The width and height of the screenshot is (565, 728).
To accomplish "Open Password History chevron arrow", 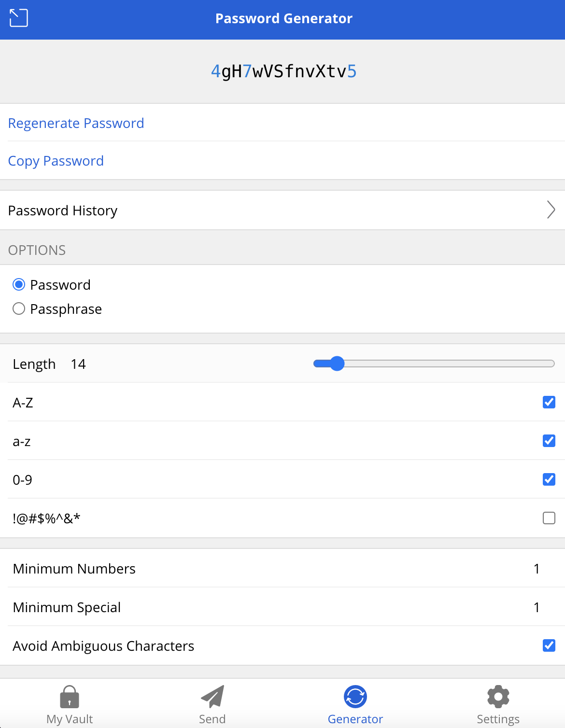I will tap(551, 210).
